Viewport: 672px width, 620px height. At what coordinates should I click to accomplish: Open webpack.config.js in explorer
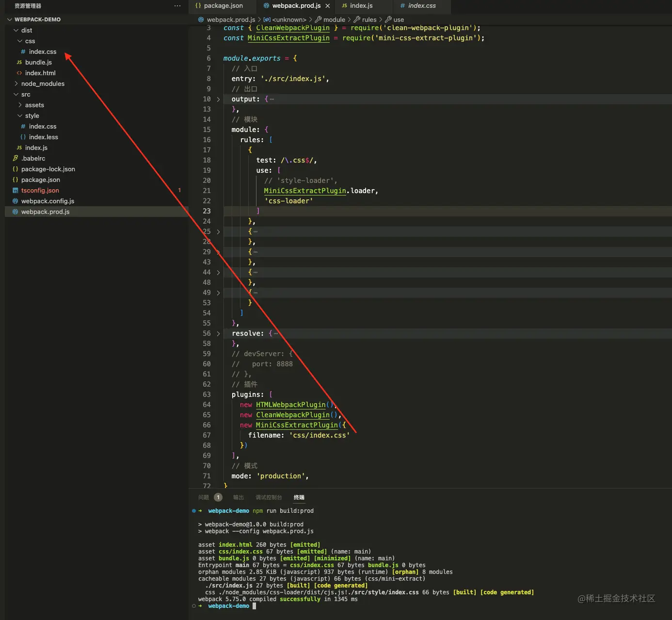coord(48,201)
